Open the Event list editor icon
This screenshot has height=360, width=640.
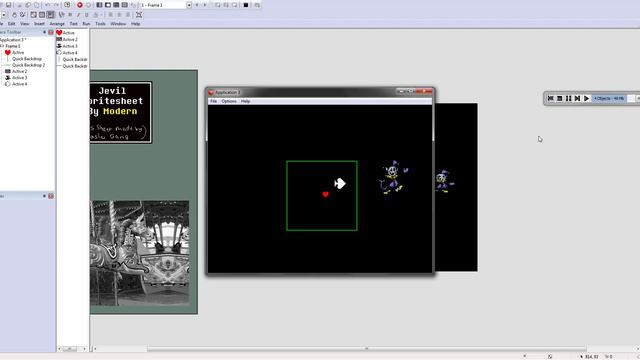125,5
